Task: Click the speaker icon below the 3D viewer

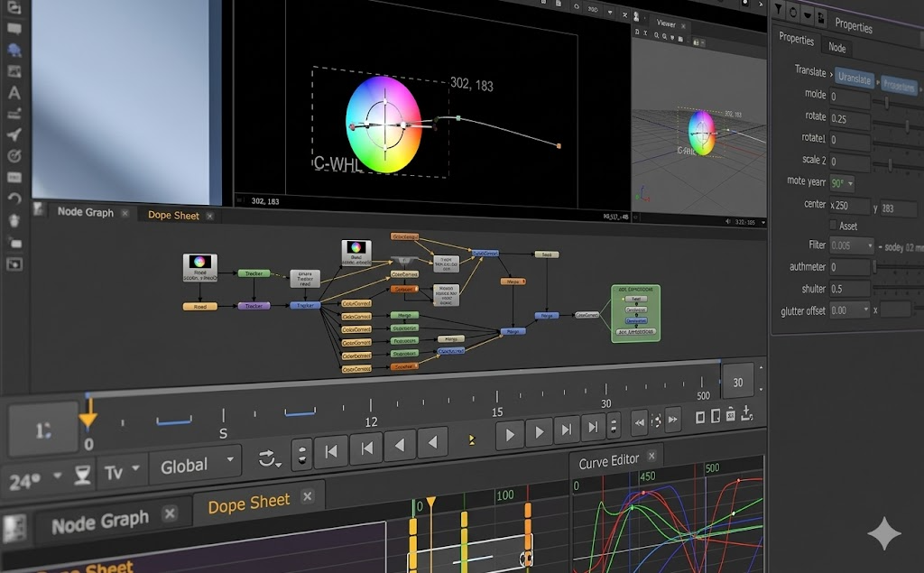Action: pyautogui.click(x=728, y=222)
